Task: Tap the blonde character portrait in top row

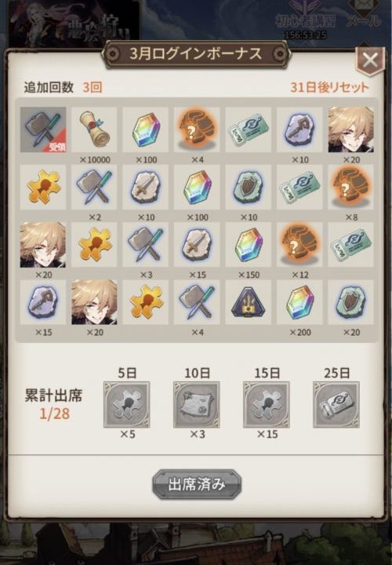Action: click(x=351, y=129)
